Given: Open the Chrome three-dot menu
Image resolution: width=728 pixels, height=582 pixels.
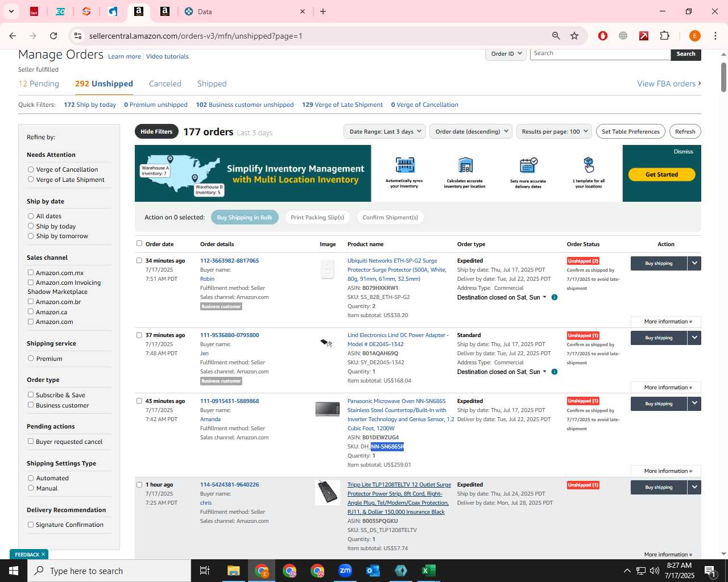Looking at the screenshot, I should tap(715, 36).
